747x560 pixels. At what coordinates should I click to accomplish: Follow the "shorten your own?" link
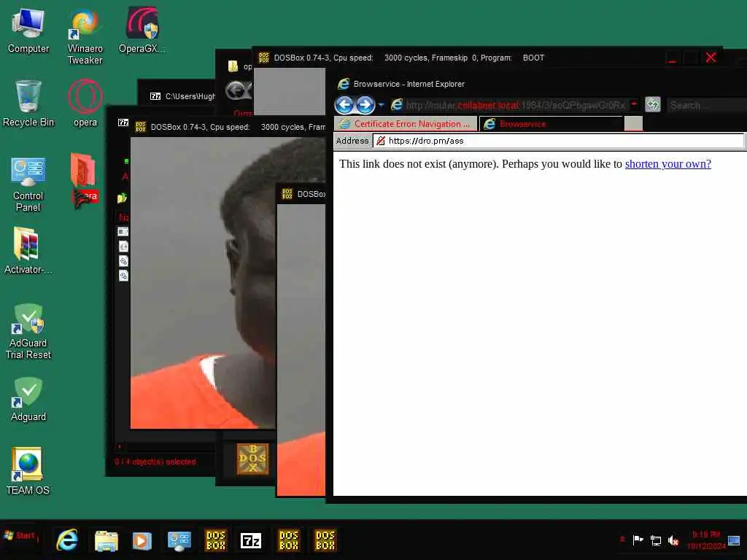tap(668, 164)
